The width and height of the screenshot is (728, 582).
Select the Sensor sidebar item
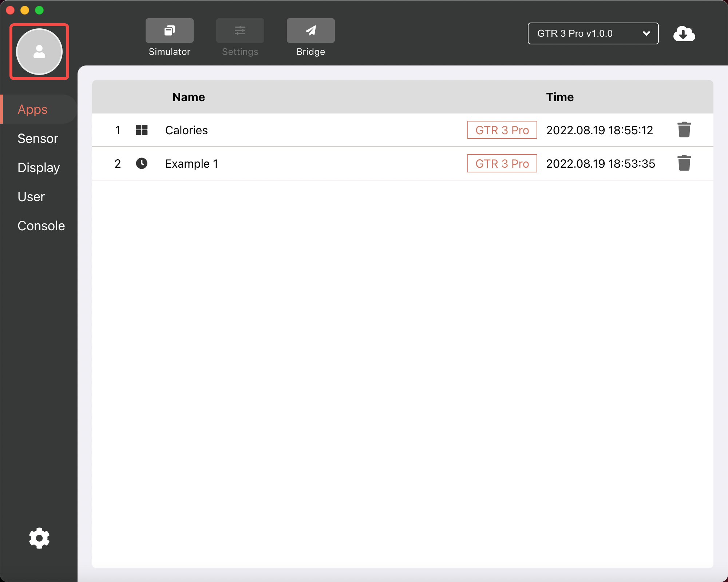pyautogui.click(x=37, y=138)
